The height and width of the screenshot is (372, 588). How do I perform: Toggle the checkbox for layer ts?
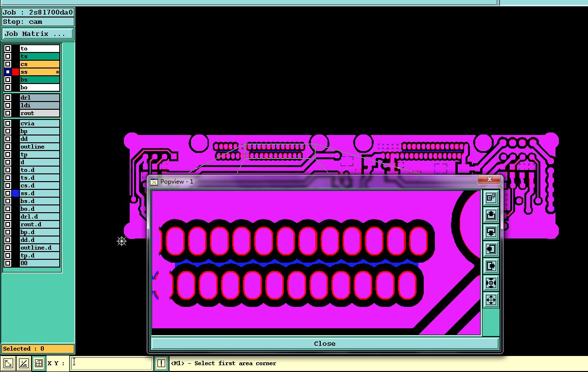click(8, 56)
